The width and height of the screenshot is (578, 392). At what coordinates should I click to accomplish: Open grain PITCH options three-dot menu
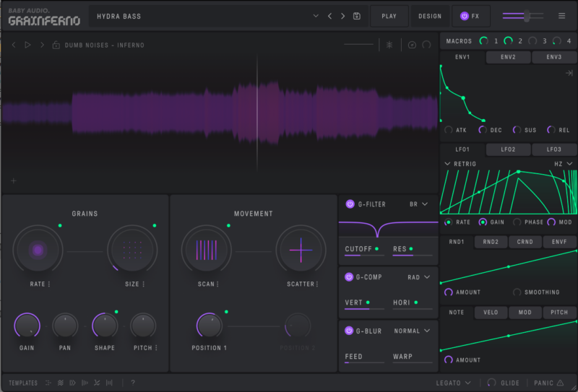click(156, 348)
